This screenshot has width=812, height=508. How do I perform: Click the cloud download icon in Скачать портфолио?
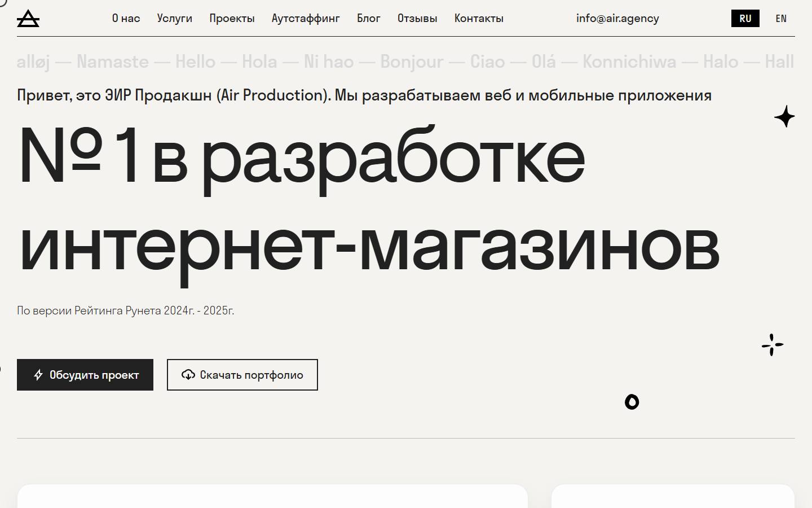coord(188,375)
